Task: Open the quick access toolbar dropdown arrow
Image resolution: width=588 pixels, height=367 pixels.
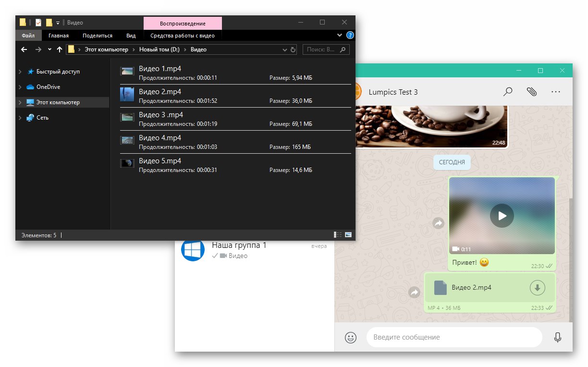Action: tap(58, 23)
